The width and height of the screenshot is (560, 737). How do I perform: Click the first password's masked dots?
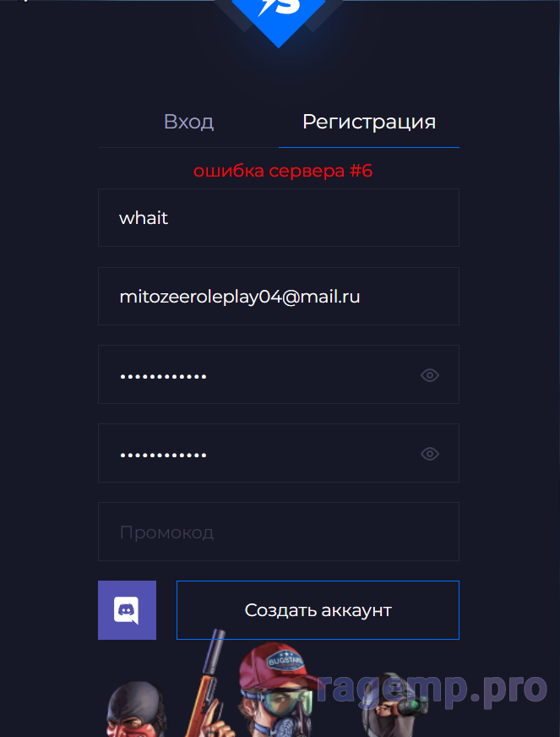click(x=163, y=376)
